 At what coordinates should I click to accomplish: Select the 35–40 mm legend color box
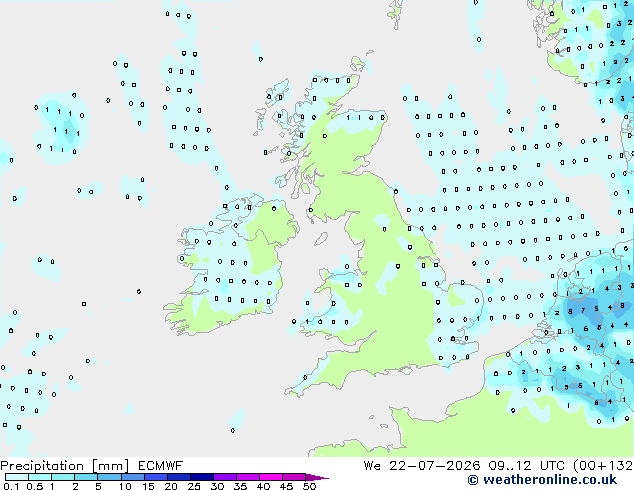[248, 477]
